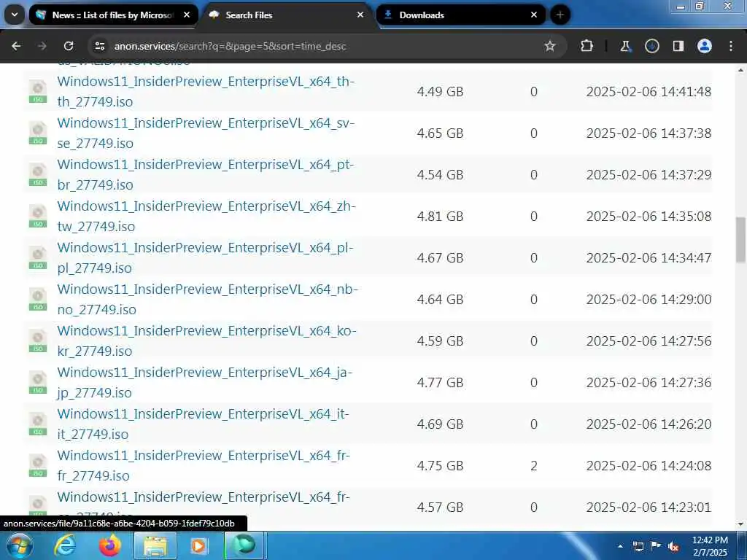Image resolution: width=747 pixels, height=560 pixels.
Task: Select timestamp 2025-02-06 14:29:00
Action: 649,299
